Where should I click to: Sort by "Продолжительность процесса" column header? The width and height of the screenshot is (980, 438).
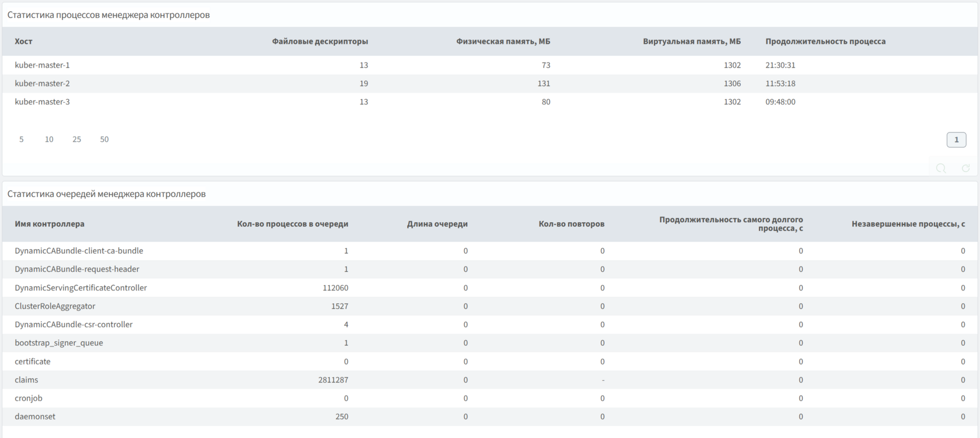tap(825, 41)
